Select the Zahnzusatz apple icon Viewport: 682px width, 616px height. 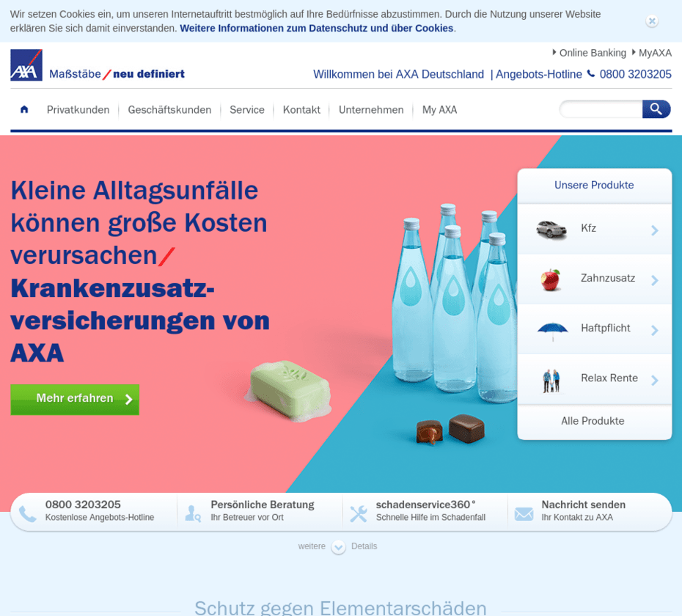click(551, 279)
